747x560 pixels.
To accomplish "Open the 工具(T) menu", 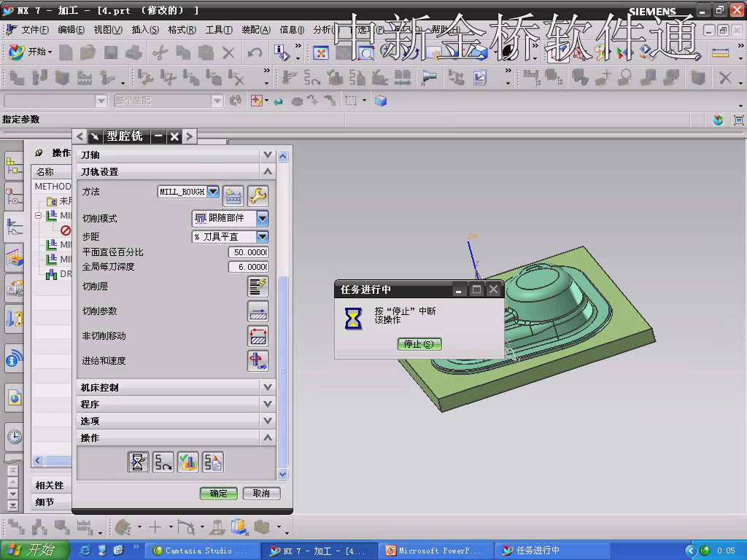I will point(219,30).
